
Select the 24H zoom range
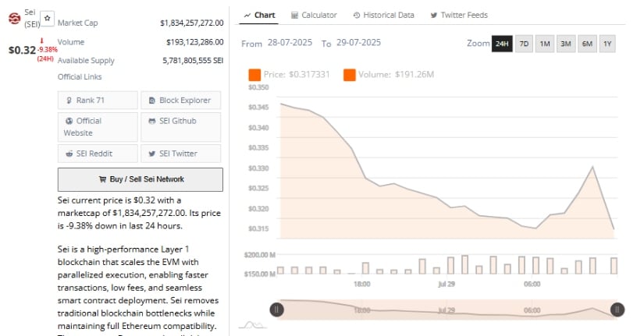(502, 44)
